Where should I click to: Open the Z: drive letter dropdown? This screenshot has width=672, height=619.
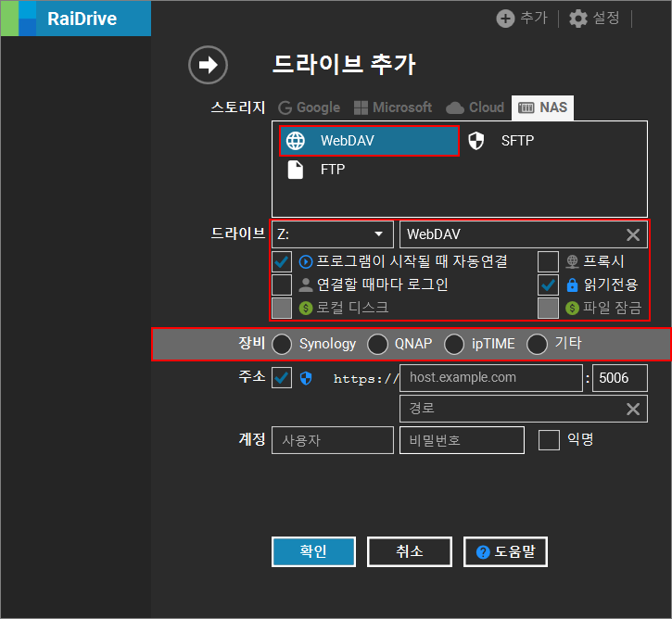tap(333, 234)
